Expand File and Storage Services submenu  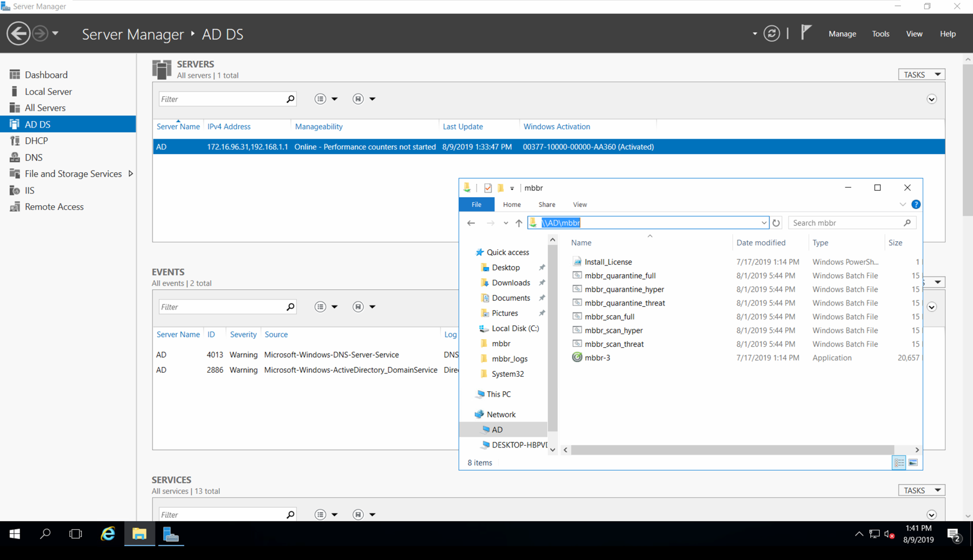pyautogui.click(x=130, y=174)
